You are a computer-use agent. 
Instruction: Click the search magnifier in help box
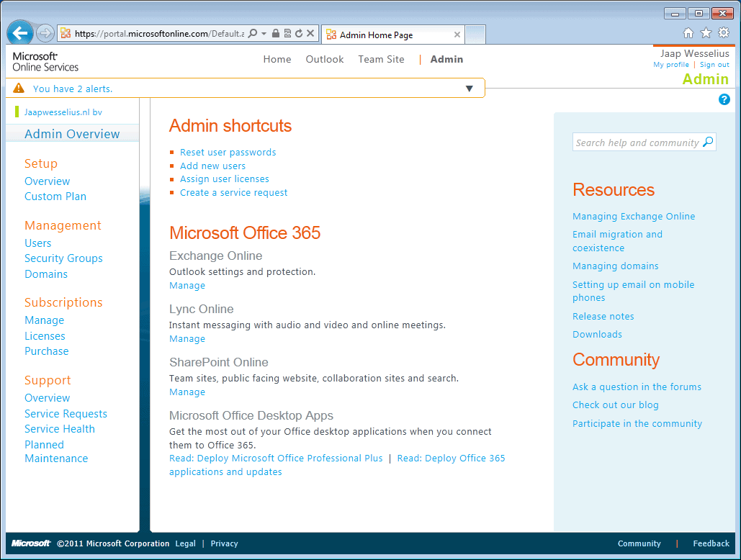click(x=708, y=142)
